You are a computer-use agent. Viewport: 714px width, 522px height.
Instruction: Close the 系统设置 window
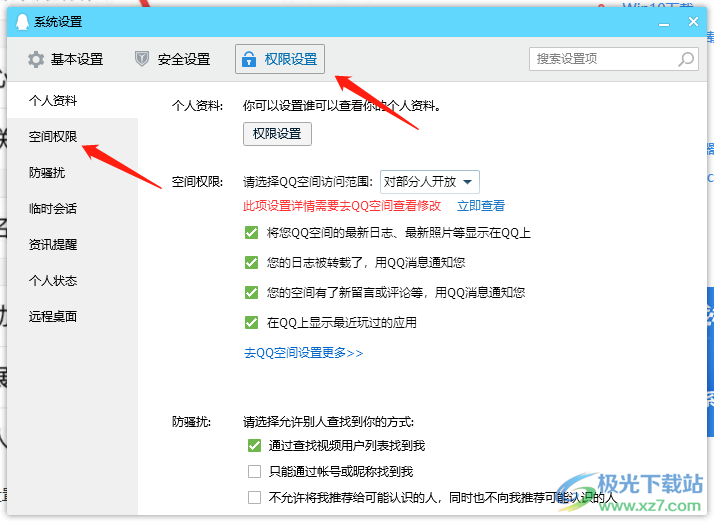(x=693, y=21)
